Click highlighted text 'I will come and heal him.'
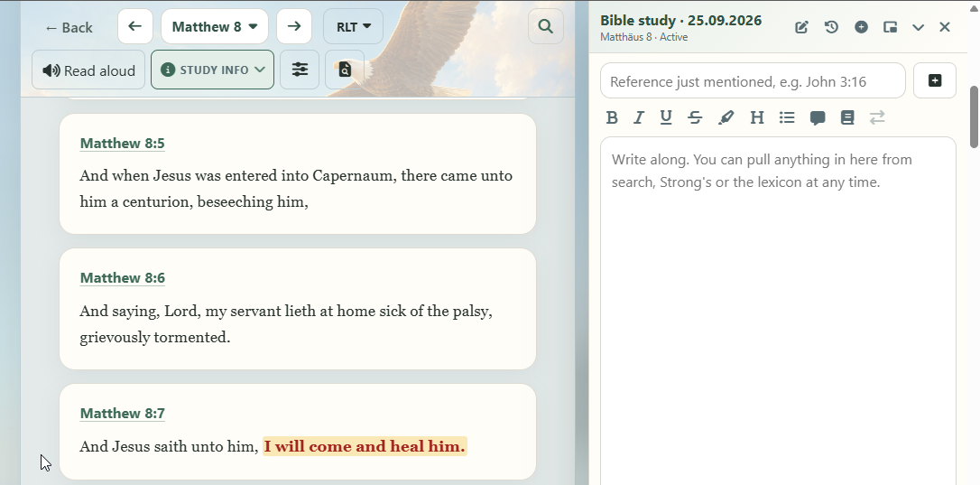 click(x=365, y=446)
